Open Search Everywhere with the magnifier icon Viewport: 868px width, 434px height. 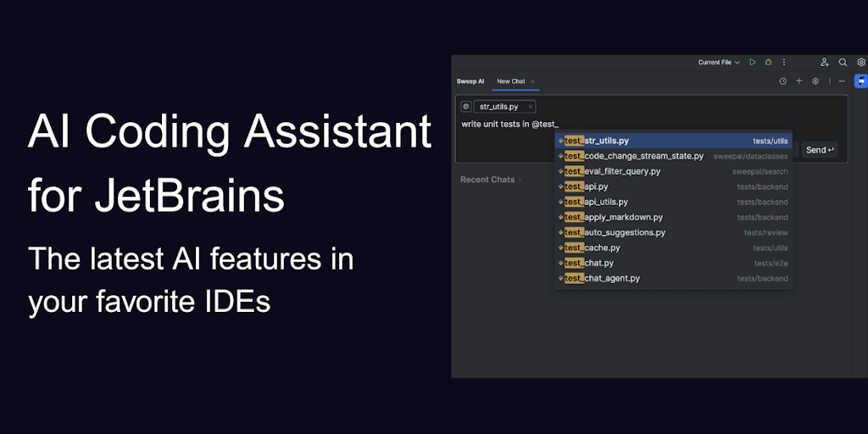(x=843, y=63)
